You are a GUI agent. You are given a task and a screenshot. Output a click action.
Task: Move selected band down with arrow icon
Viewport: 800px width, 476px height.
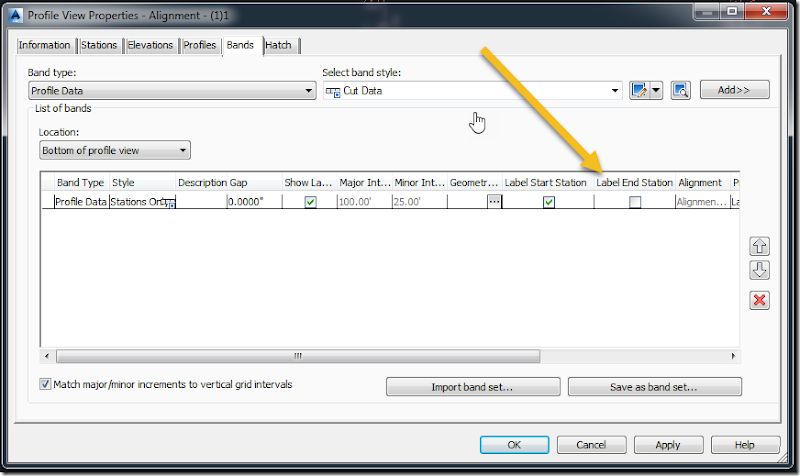759,270
